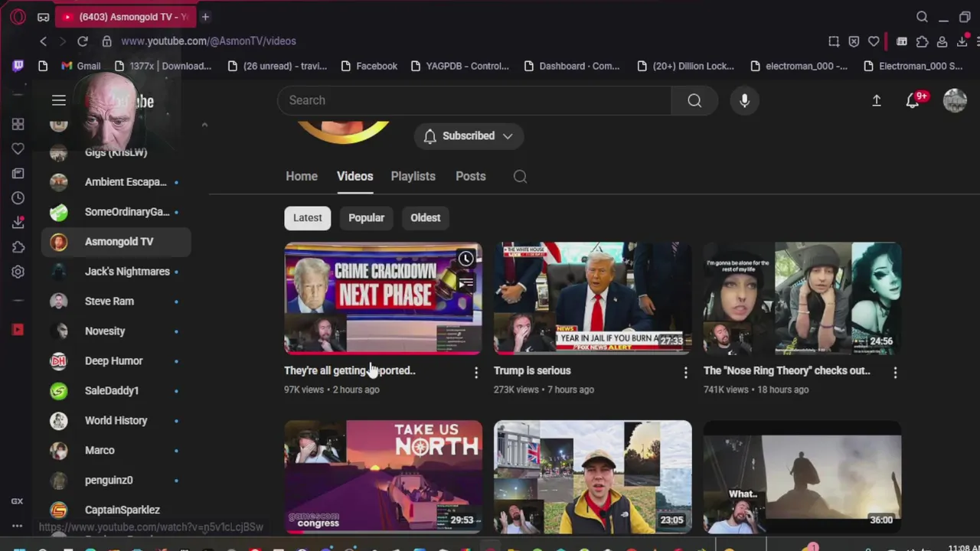The width and height of the screenshot is (980, 551).
Task: Open downloads icon in the Opera sidebar
Action: (x=18, y=223)
